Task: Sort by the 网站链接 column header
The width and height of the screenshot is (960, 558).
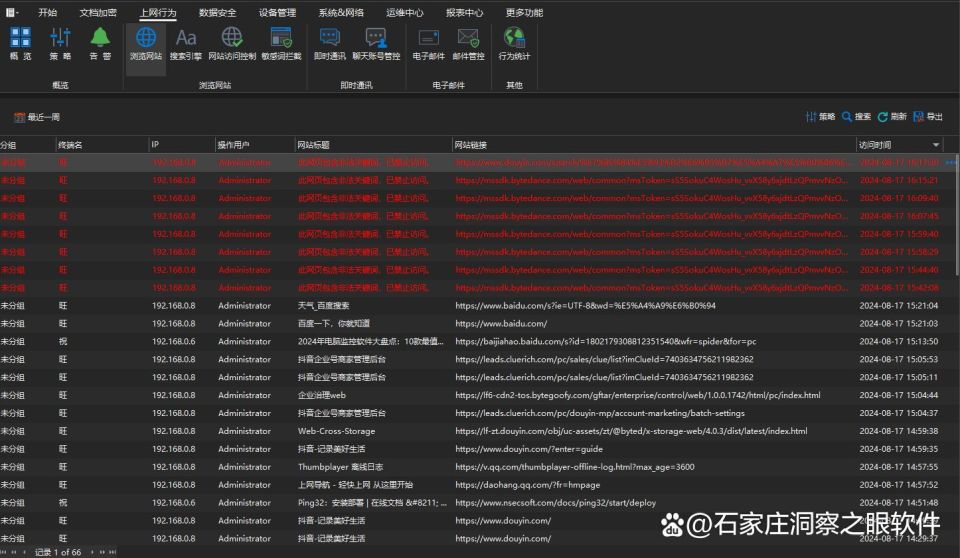Action: coord(653,145)
